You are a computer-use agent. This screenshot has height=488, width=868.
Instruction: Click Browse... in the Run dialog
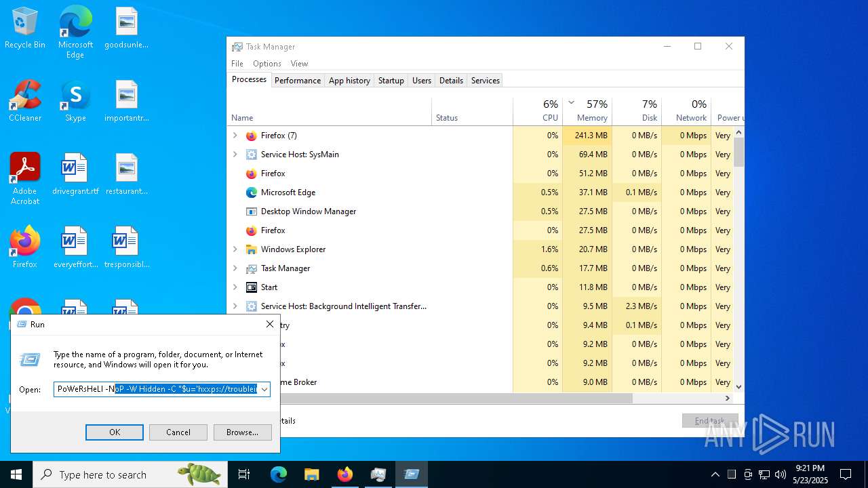242,432
